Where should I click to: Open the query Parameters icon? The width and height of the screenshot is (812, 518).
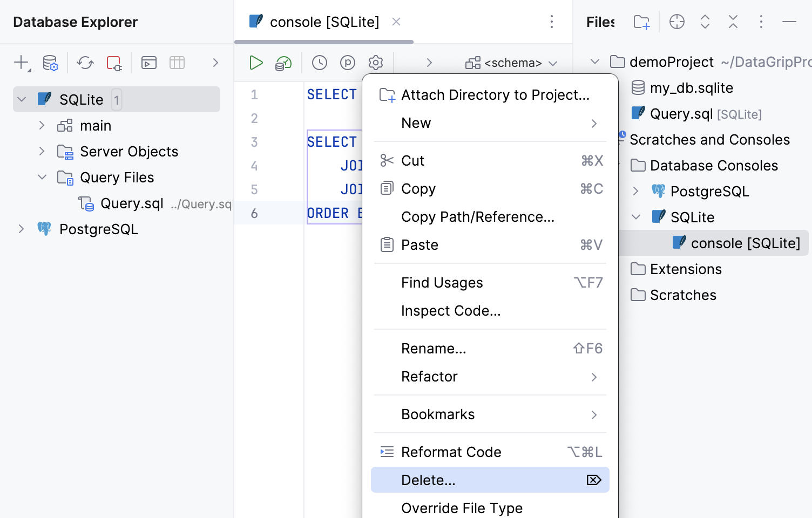point(348,63)
